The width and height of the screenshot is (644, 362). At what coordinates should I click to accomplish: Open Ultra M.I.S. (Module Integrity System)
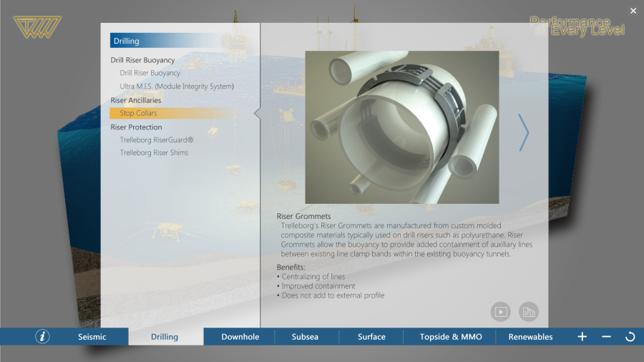pos(177,86)
